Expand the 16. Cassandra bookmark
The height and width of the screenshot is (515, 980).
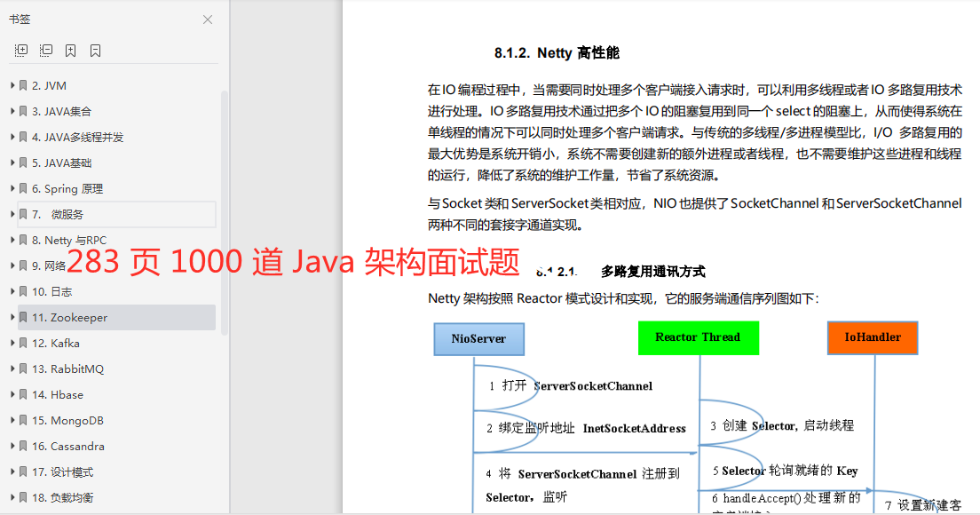12,446
